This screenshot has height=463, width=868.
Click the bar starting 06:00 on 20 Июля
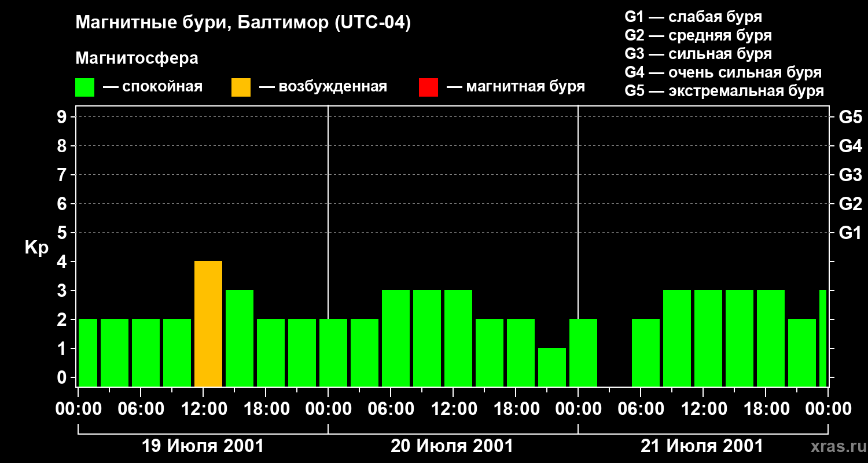point(396,339)
